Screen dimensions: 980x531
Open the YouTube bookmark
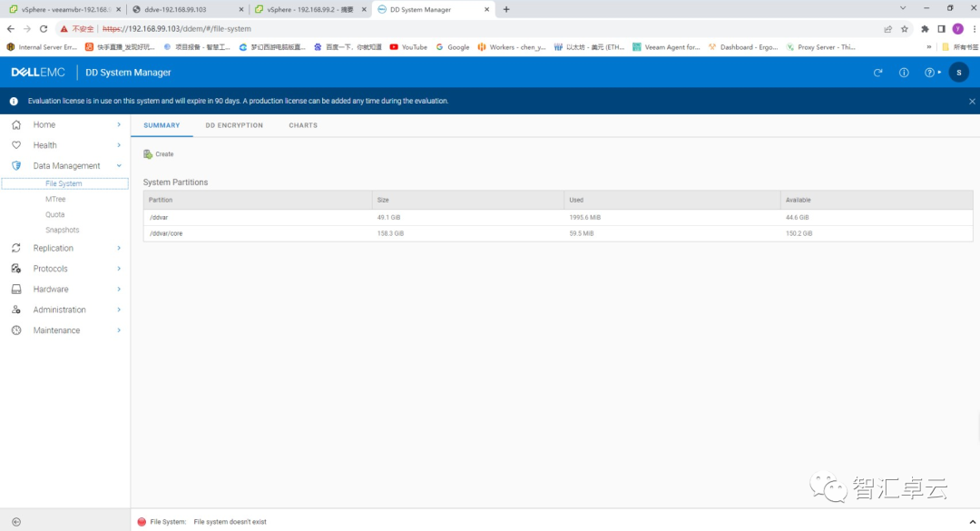click(408, 47)
